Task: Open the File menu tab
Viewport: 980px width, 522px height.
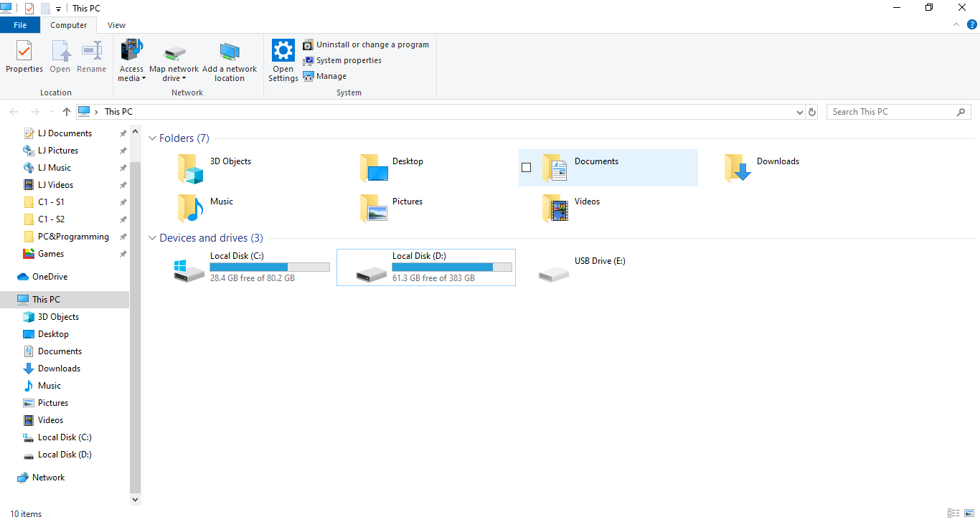Action: coord(20,25)
